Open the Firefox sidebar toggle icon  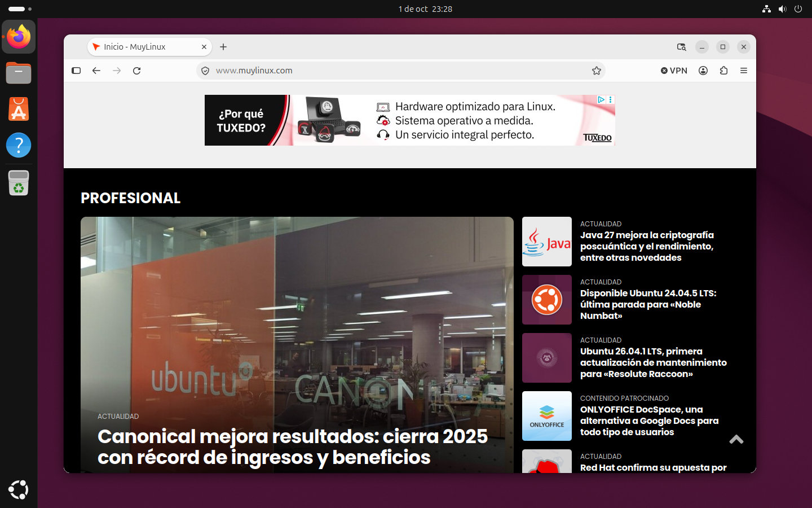click(76, 71)
